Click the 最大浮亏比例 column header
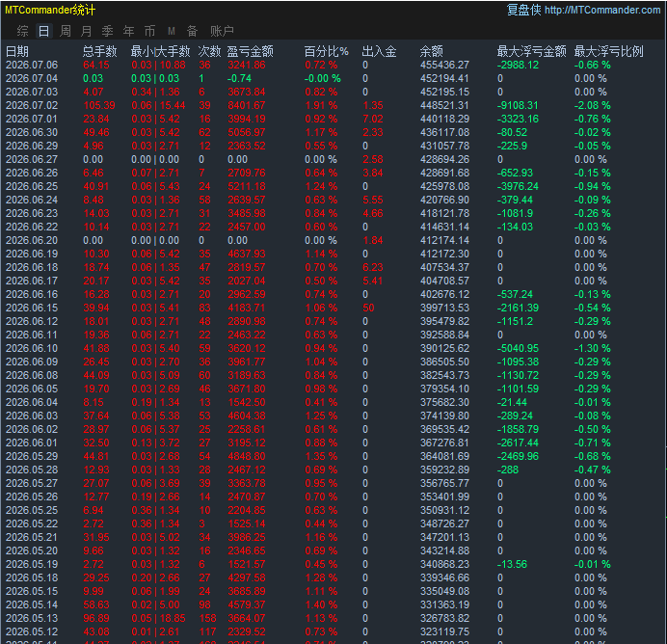 coord(609,51)
